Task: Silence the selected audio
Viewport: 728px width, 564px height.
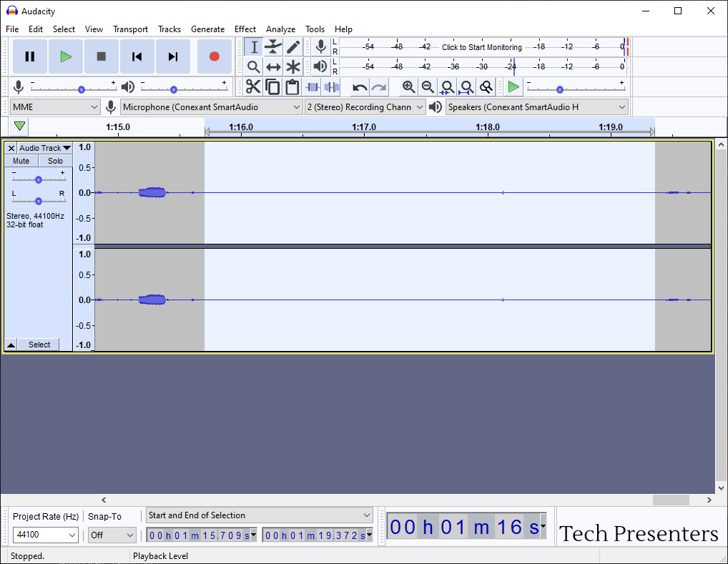Action: pyautogui.click(x=332, y=86)
